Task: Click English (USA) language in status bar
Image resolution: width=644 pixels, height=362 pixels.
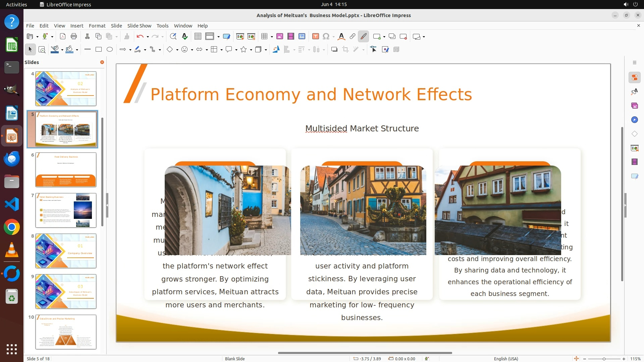Action: (x=506, y=359)
